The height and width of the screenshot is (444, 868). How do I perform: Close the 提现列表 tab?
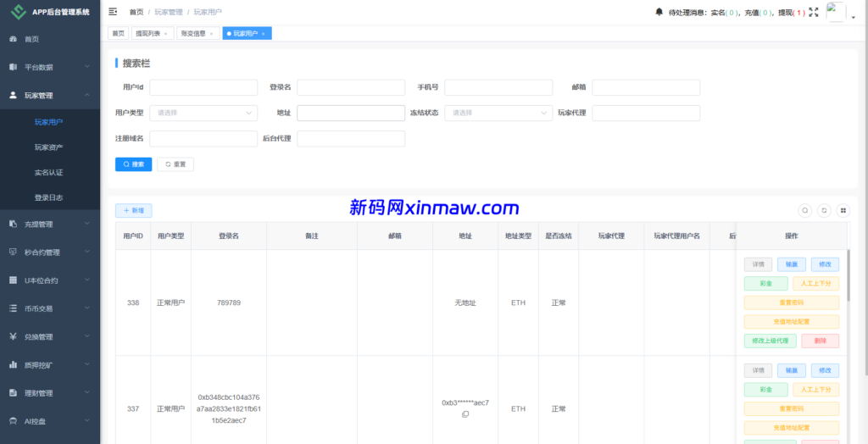[x=165, y=34]
